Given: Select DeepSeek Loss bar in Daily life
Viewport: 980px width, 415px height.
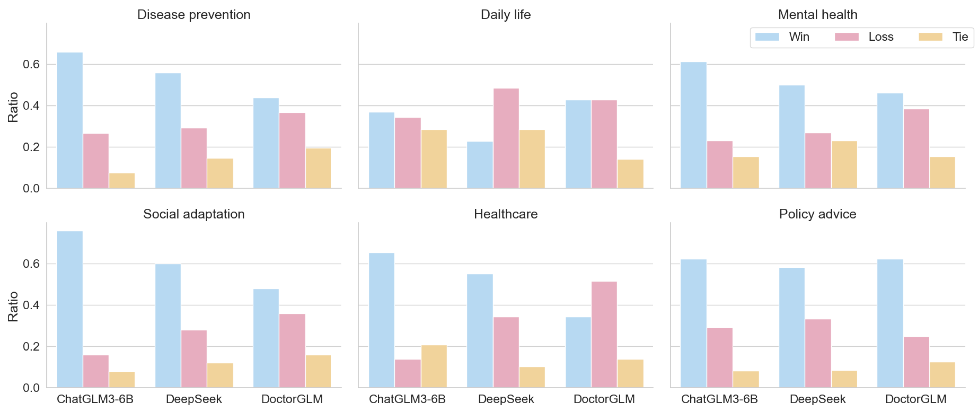Looking at the screenshot, I should (506, 138).
